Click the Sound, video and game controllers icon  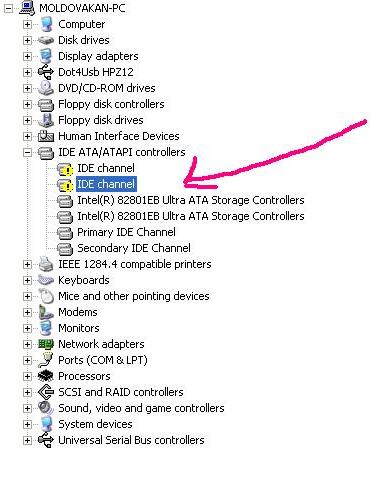point(46,408)
